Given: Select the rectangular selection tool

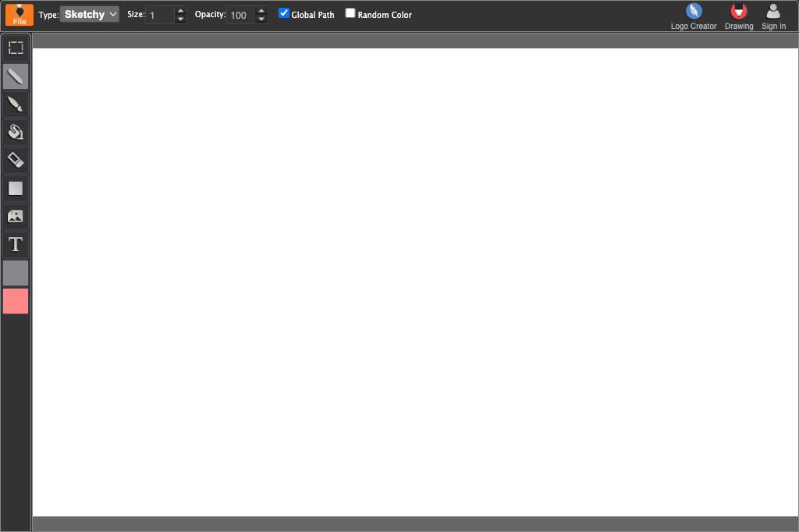Looking at the screenshot, I should click(x=16, y=48).
